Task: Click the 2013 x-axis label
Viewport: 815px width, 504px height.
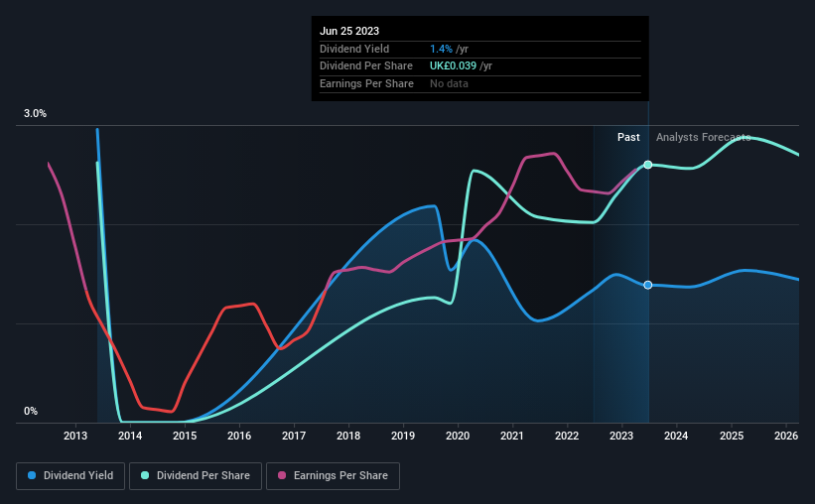Action: coord(75,436)
